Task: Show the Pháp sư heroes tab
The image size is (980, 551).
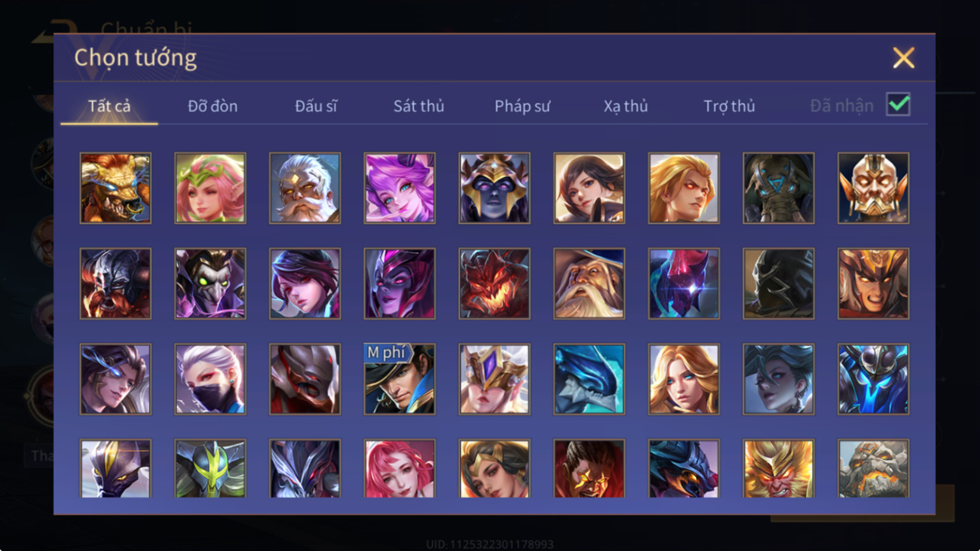Action: point(522,106)
